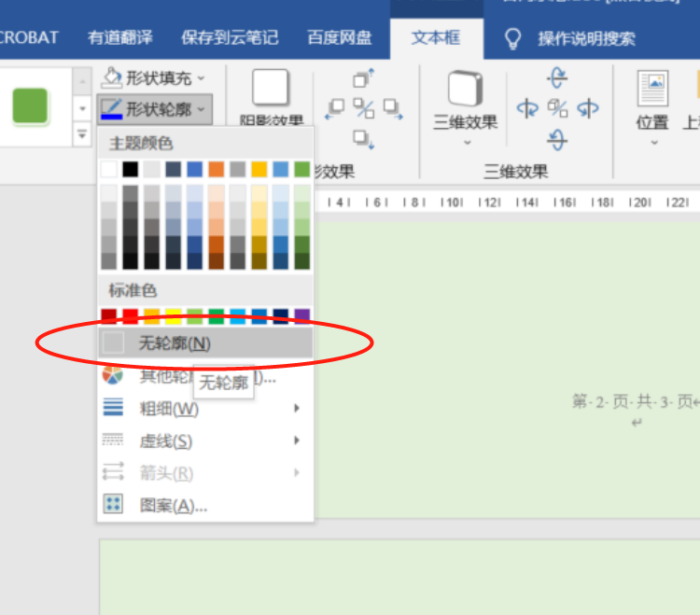The height and width of the screenshot is (615, 700).
Task: Click the 第 2 页 共 3 页 footer text
Action: click(x=632, y=401)
